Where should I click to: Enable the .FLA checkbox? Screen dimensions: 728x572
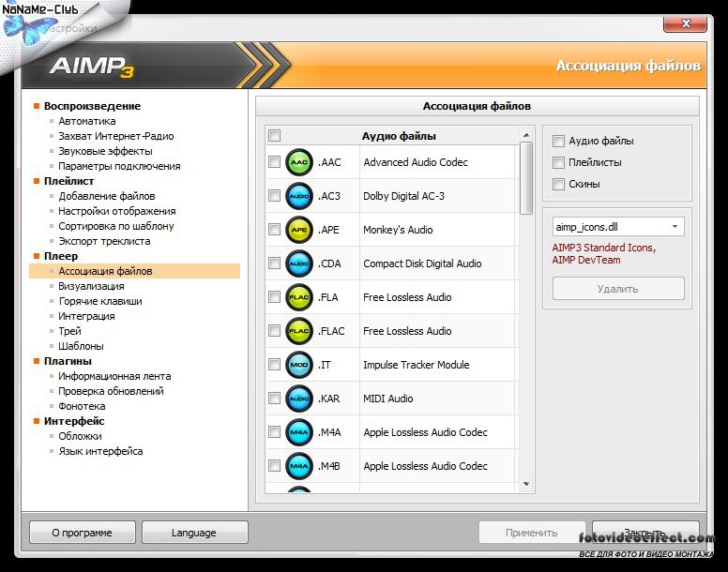(274, 297)
